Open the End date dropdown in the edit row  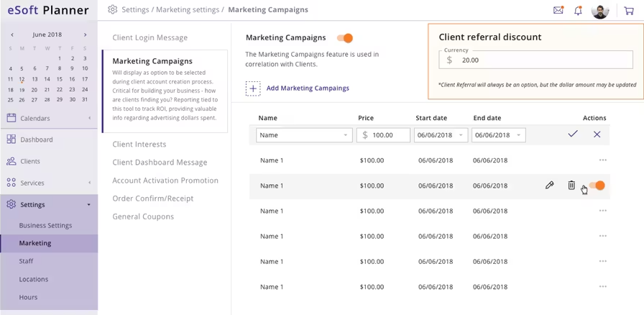click(498, 135)
